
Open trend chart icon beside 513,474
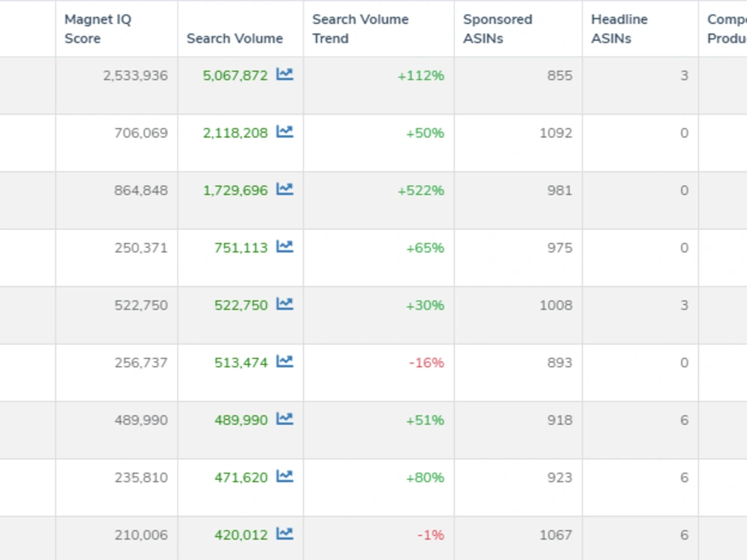click(x=285, y=362)
